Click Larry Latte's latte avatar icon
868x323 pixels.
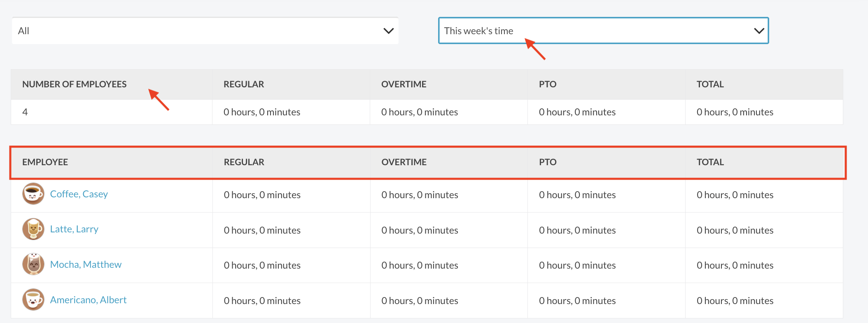[x=33, y=229]
